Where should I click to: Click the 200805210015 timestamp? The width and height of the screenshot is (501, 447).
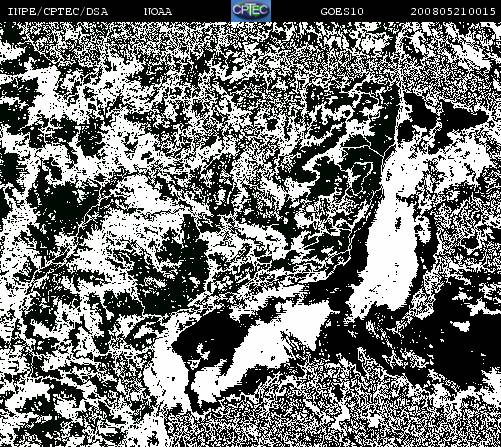pyautogui.click(x=453, y=12)
